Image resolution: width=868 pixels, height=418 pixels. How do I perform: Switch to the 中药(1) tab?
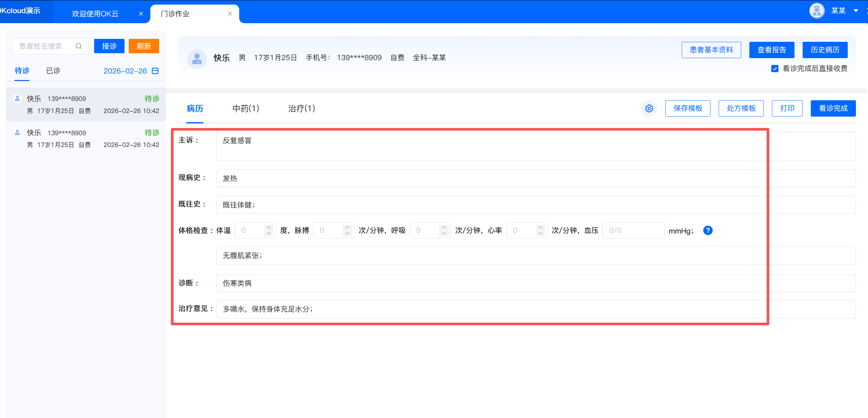[246, 108]
